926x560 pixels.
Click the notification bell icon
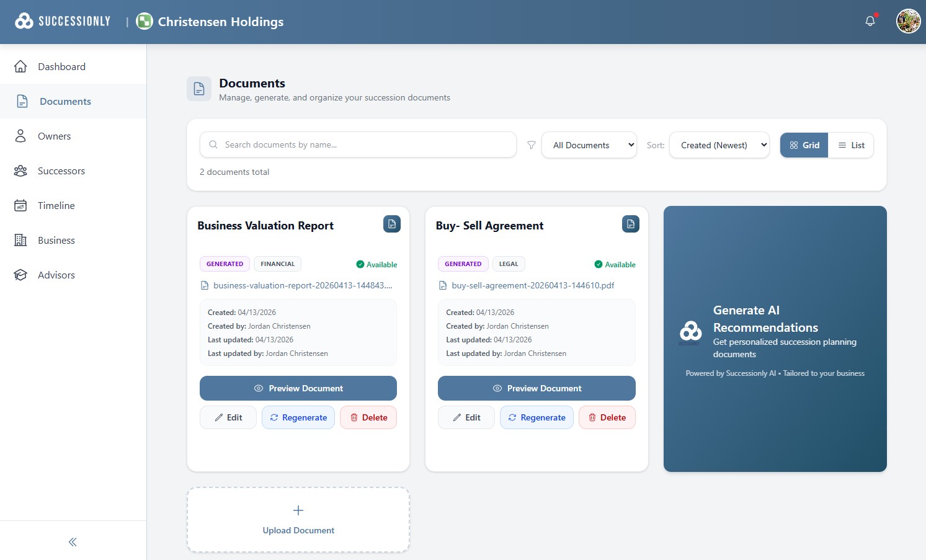tap(870, 21)
